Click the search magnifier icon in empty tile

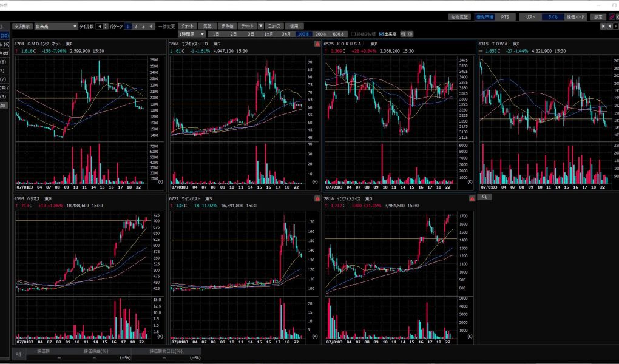click(x=485, y=197)
